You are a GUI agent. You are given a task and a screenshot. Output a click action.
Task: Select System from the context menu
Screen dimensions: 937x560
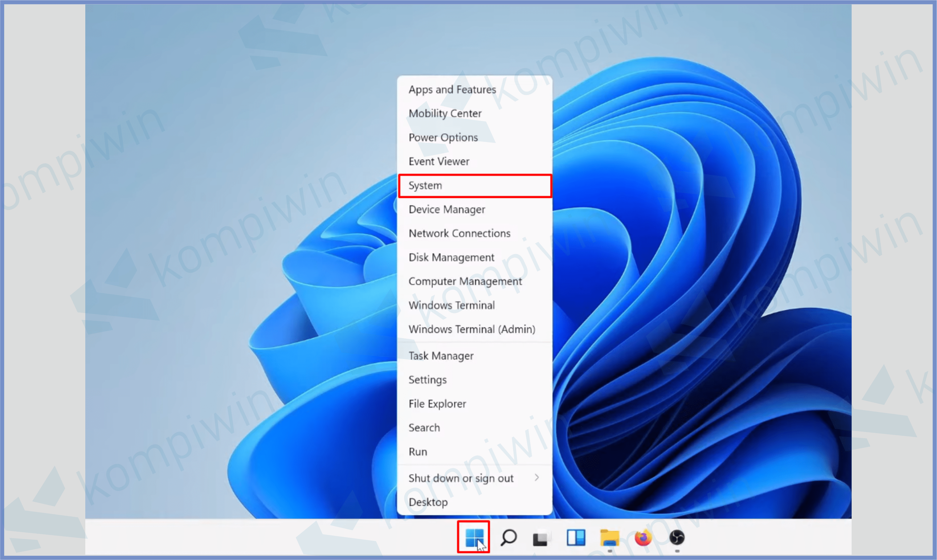click(x=425, y=185)
